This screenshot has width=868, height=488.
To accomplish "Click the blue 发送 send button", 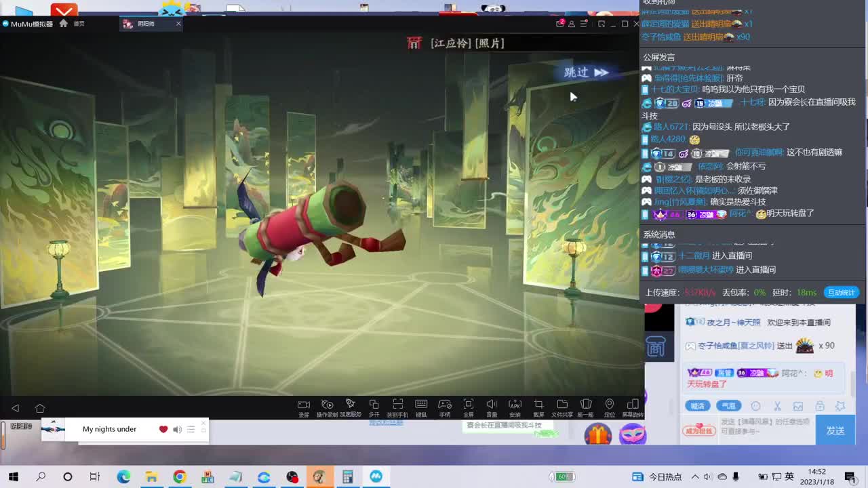I will pyautogui.click(x=835, y=430).
